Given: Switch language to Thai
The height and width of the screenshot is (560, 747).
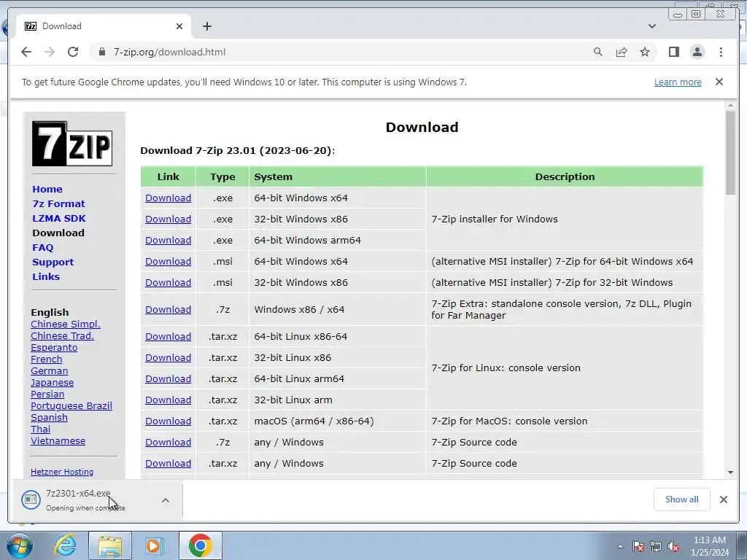Looking at the screenshot, I should (41, 429).
